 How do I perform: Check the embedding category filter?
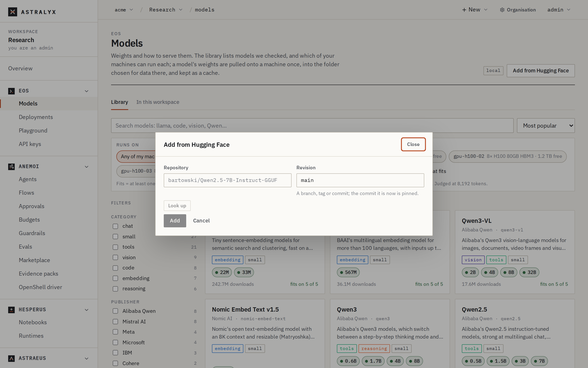(x=115, y=278)
